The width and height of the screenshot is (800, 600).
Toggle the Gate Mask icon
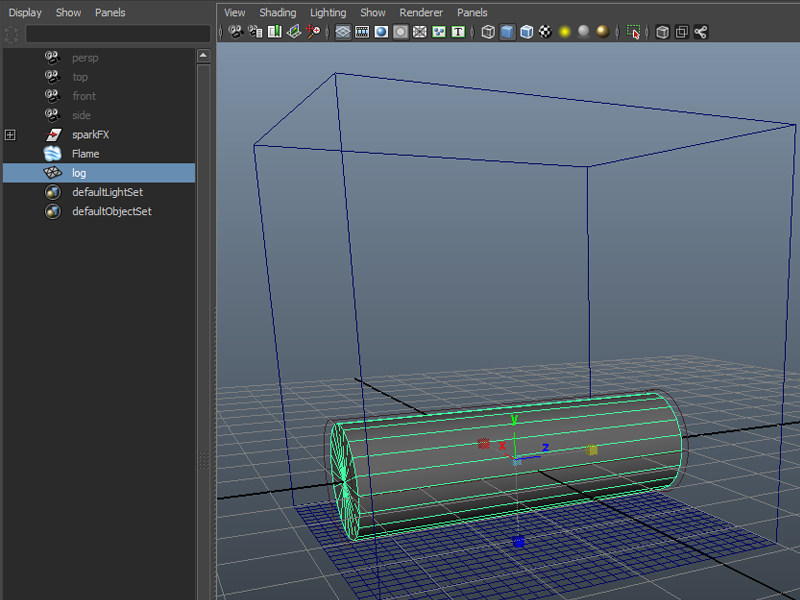pyautogui.click(x=401, y=32)
